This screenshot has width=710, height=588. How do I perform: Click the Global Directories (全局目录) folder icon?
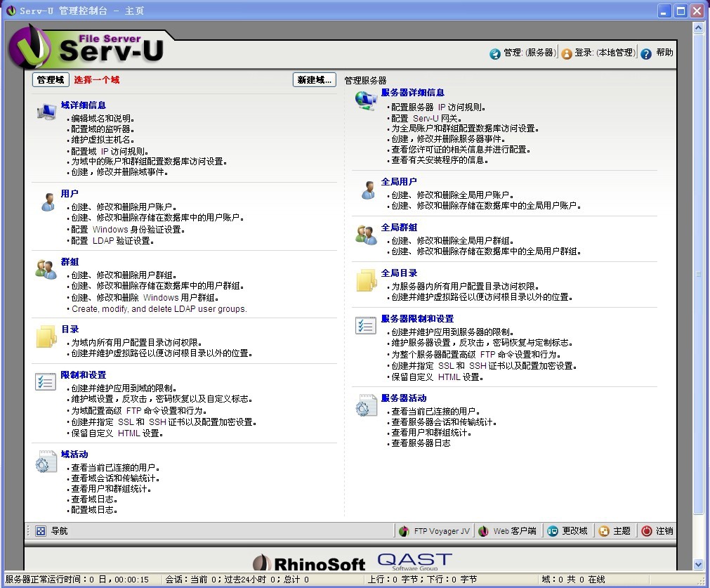point(366,280)
